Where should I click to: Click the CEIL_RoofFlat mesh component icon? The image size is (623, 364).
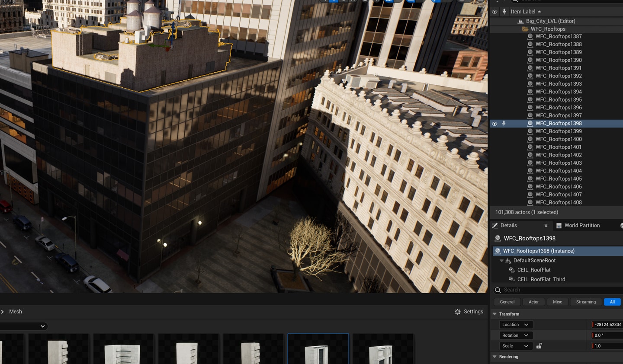(x=511, y=270)
